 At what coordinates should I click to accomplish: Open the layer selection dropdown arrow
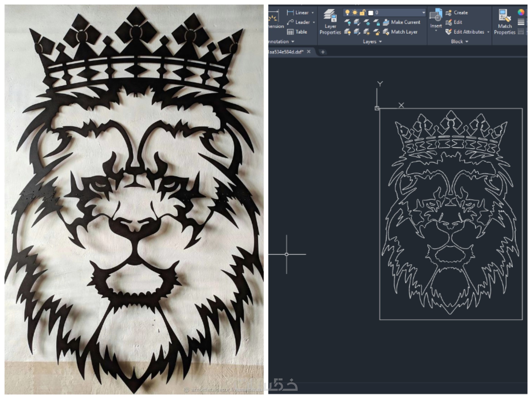point(423,12)
